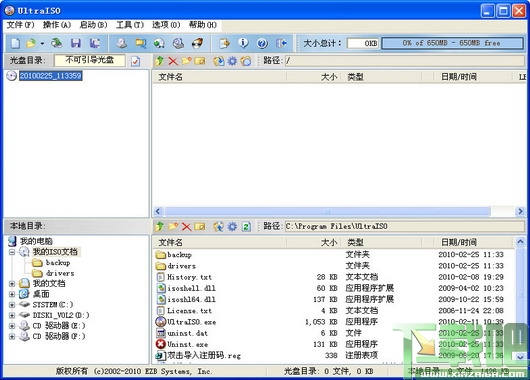Click disc label icon right of upper gear

[246, 61]
